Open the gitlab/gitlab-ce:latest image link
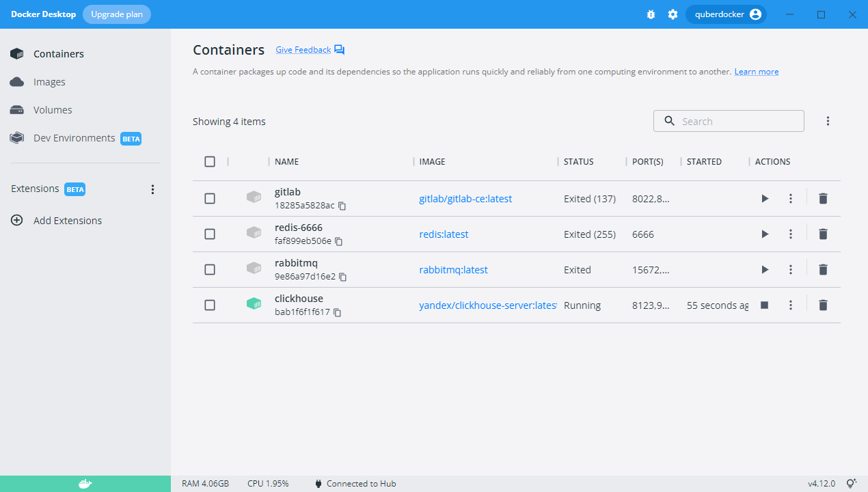Image resolution: width=868 pixels, height=492 pixels. [465, 199]
